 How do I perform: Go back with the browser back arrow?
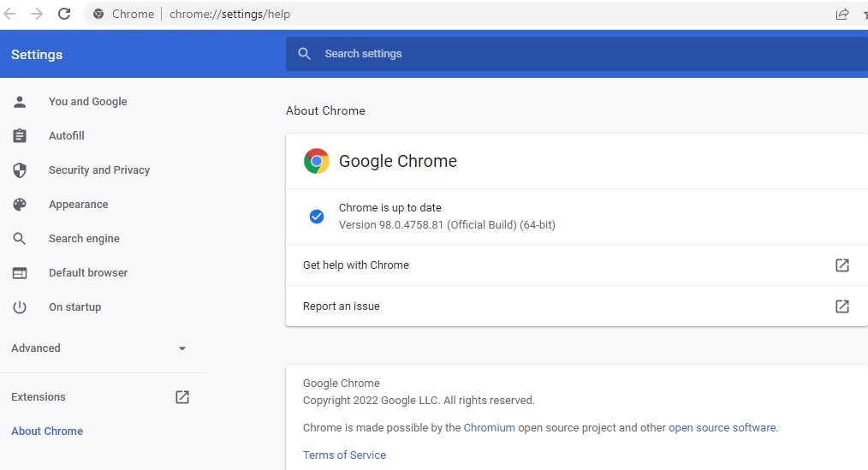coord(9,14)
